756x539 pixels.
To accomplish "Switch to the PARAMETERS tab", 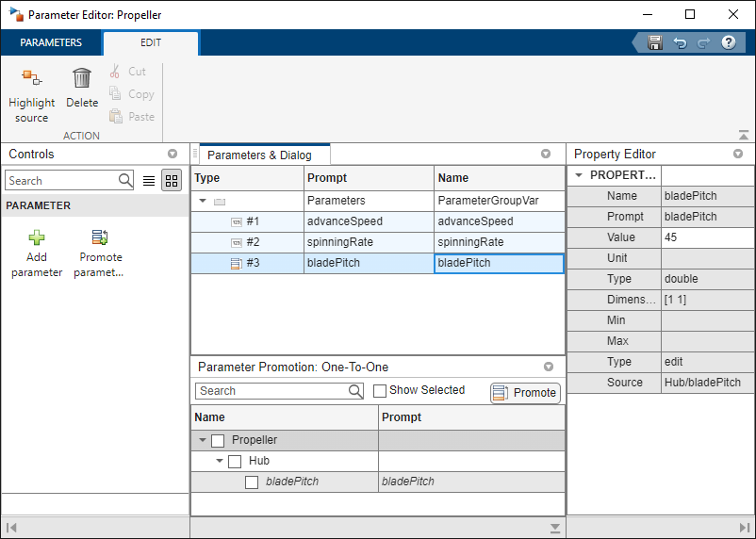I will click(x=51, y=43).
